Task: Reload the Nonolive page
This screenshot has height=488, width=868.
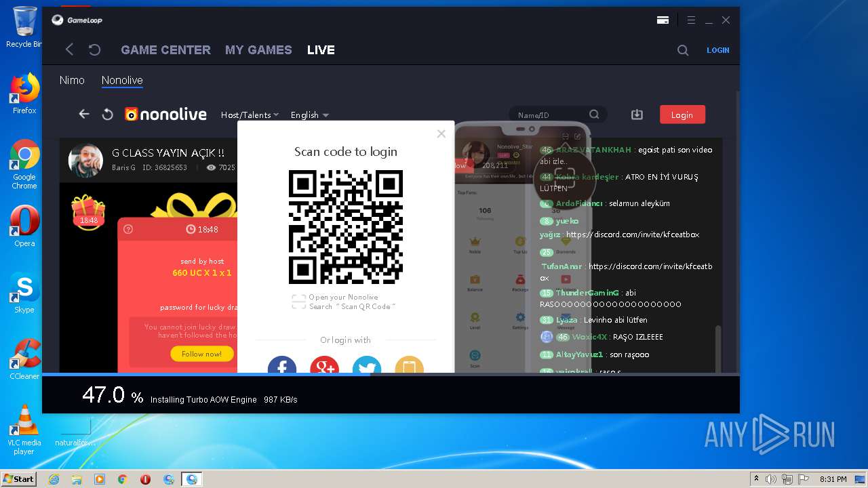Action: [107, 115]
